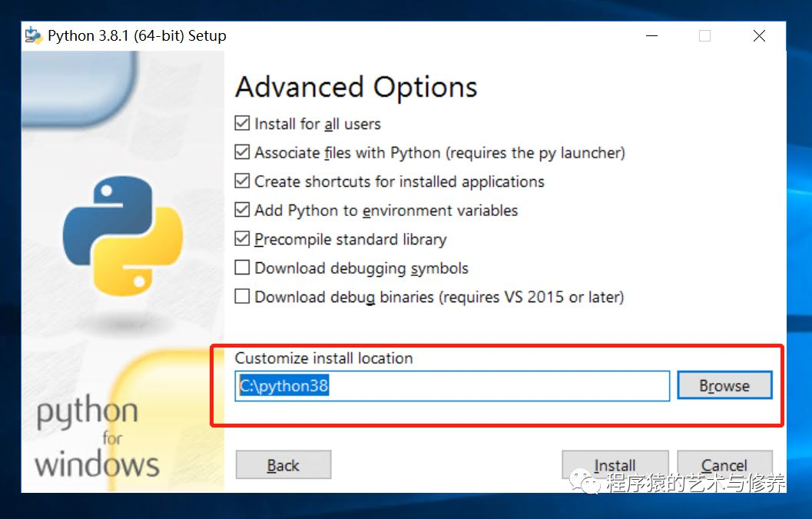Toggle Associate files with Python checkbox

(242, 152)
